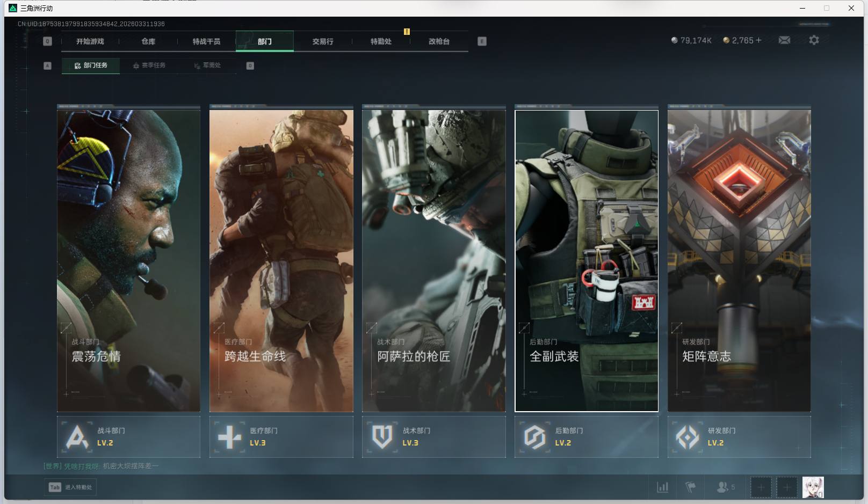Select the 赛季任务 sub-tab
This screenshot has height=504, width=868.
point(149,65)
